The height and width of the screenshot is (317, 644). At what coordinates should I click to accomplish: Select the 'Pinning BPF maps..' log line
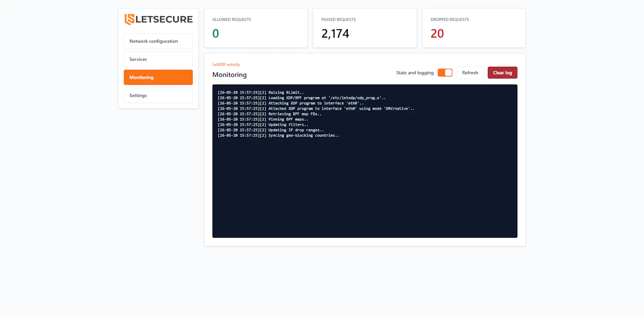pos(263,119)
